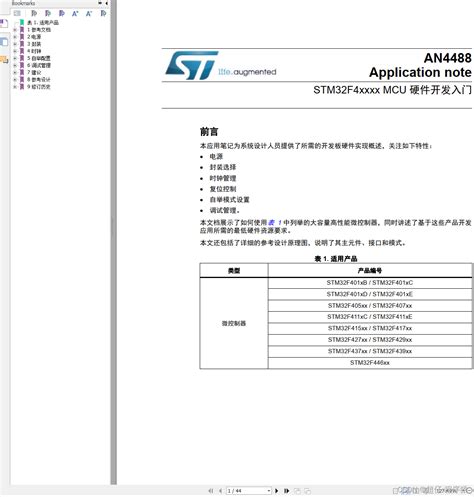Click cell 'STM32F446xx'
The height and width of the screenshot is (497, 474).
coord(370,363)
